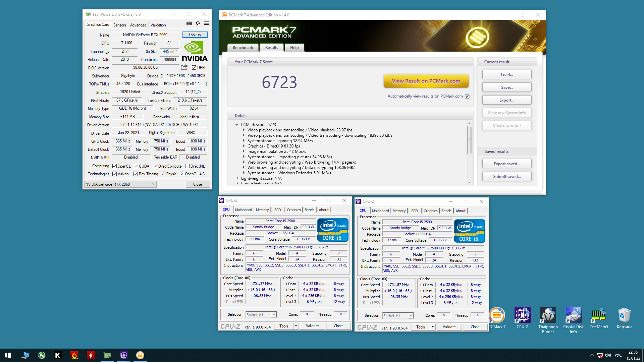This screenshot has width=644, height=362.
Task: Click the red lightning bolt taskbar icon
Action: tap(91, 355)
